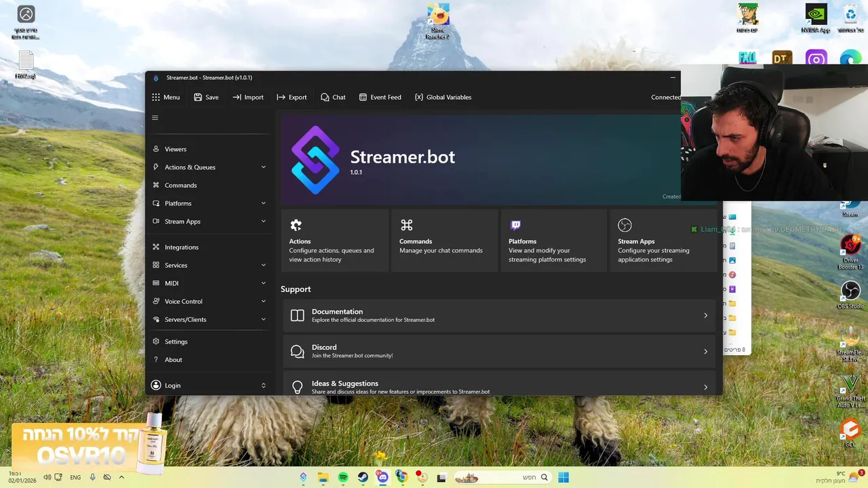Click the Commands card symbol icon
This screenshot has width=868, height=488.
pyautogui.click(x=406, y=225)
